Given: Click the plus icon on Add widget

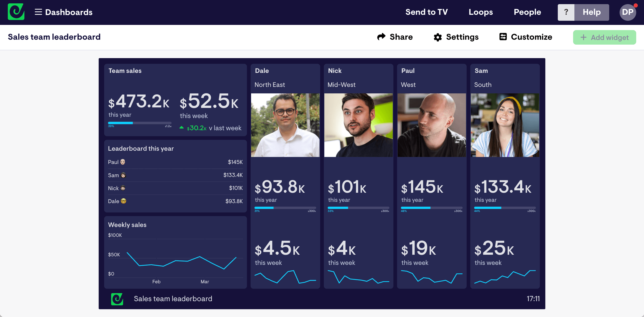Looking at the screenshot, I should pos(583,37).
